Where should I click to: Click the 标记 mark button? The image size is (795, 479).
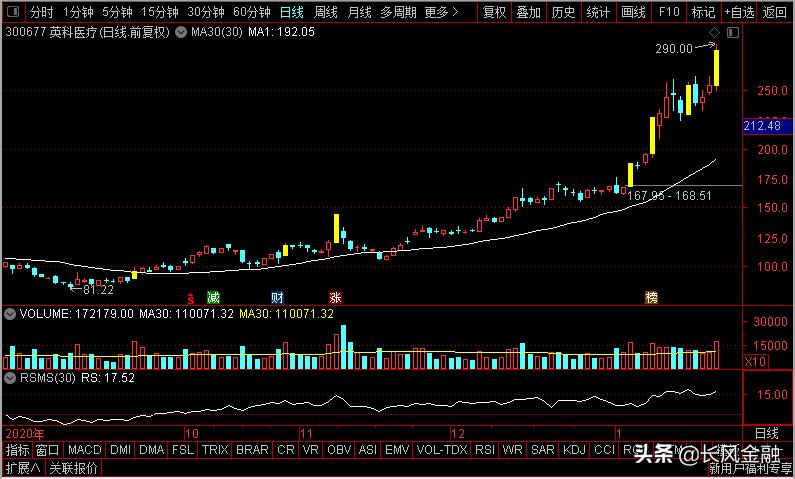click(703, 12)
